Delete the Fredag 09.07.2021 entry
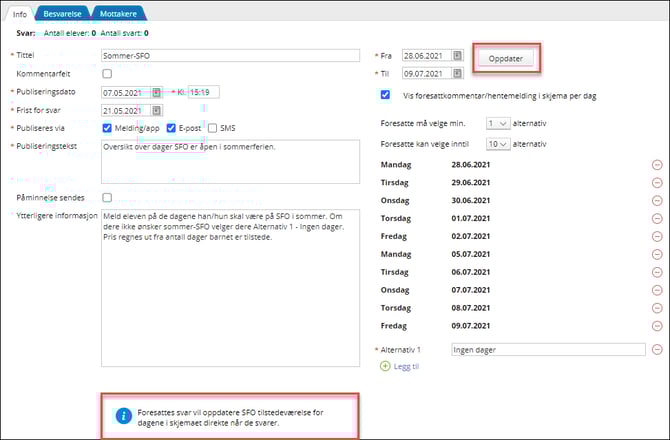The height and width of the screenshot is (440, 670). click(x=657, y=326)
